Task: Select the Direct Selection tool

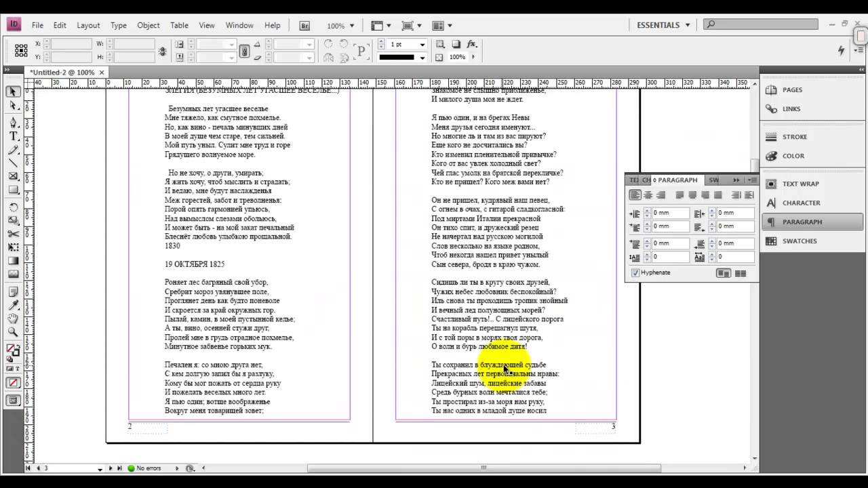Action: click(x=13, y=106)
